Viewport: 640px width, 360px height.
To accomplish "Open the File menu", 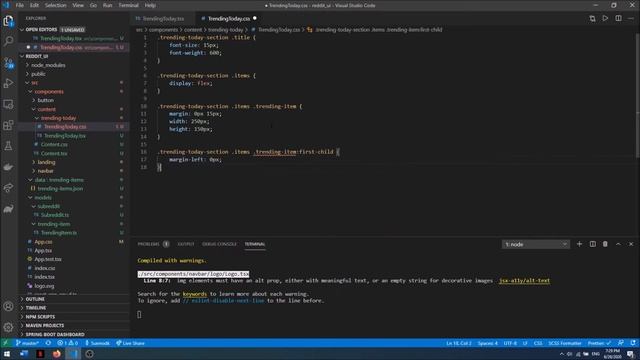I will (x=20, y=5).
